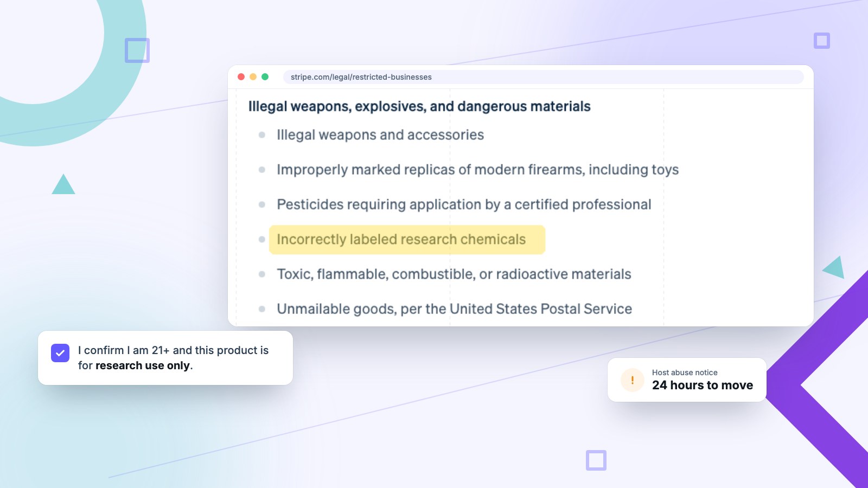Click the orange warning icon in abuse notice
This screenshot has width=868, height=488.
click(x=633, y=380)
